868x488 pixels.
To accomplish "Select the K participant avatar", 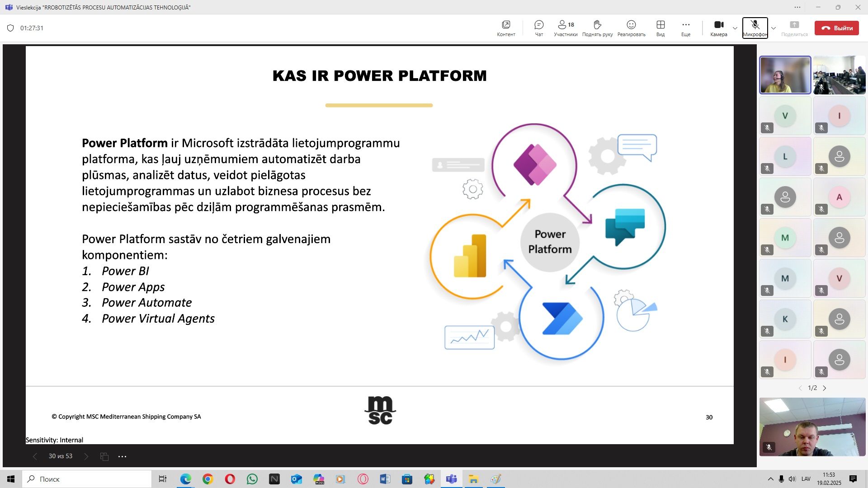I will tap(785, 319).
